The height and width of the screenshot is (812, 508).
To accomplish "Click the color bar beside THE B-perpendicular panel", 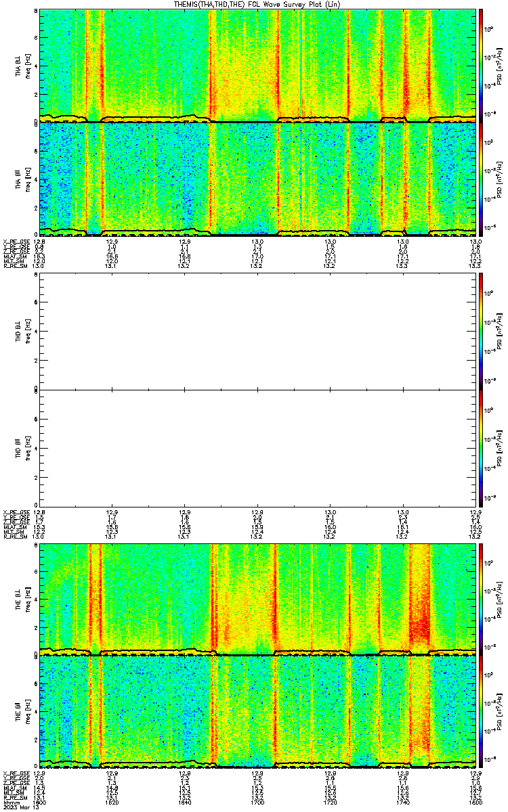I will [x=481, y=599].
